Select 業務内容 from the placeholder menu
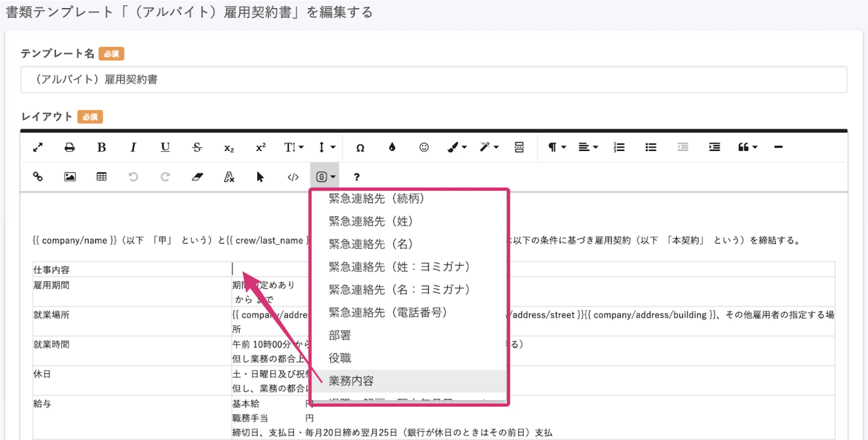 pos(351,381)
